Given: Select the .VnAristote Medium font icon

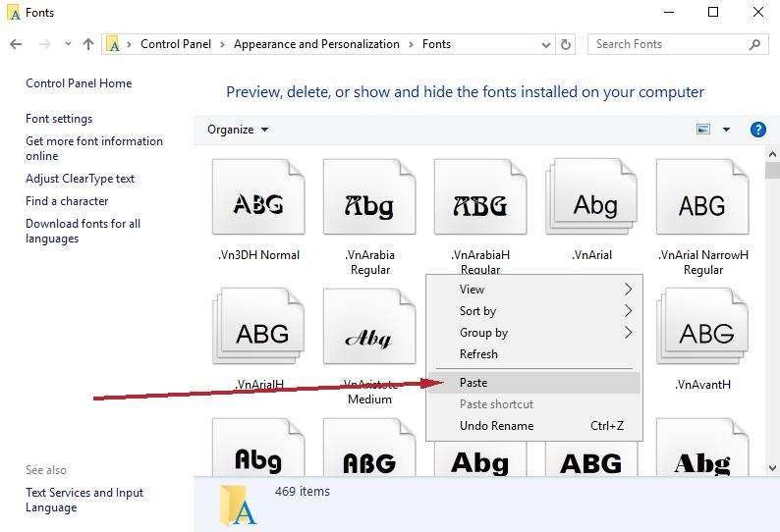Looking at the screenshot, I should pyautogui.click(x=369, y=326).
